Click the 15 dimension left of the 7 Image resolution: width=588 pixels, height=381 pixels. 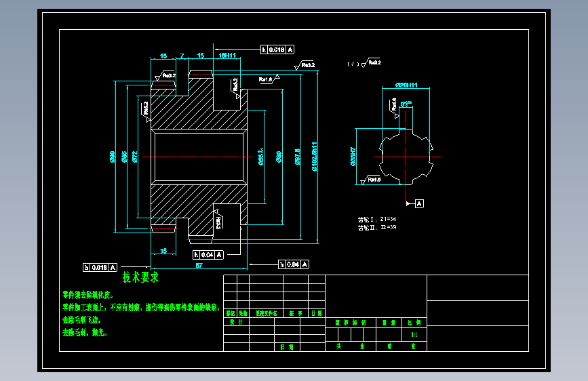coord(163,56)
